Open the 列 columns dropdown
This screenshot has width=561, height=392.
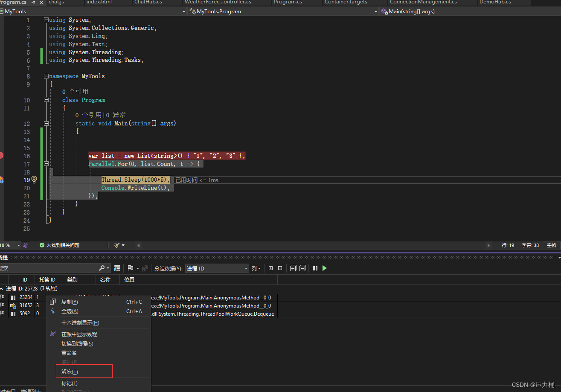pos(256,268)
